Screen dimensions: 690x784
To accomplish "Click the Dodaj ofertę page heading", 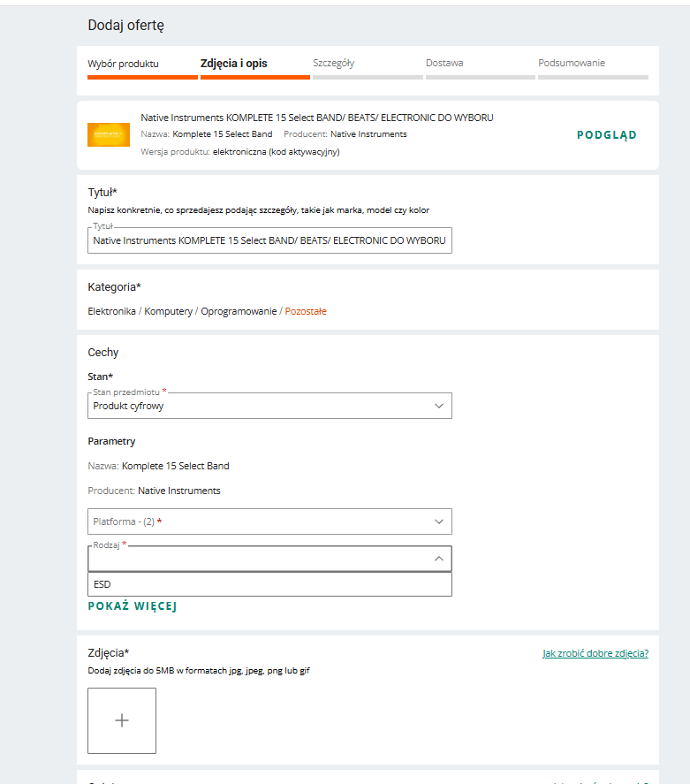I will pyautogui.click(x=126, y=26).
